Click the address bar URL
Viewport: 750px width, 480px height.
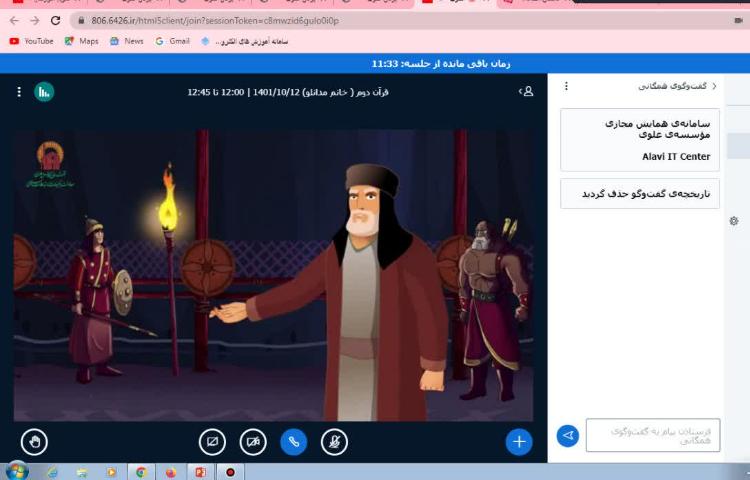[215, 21]
